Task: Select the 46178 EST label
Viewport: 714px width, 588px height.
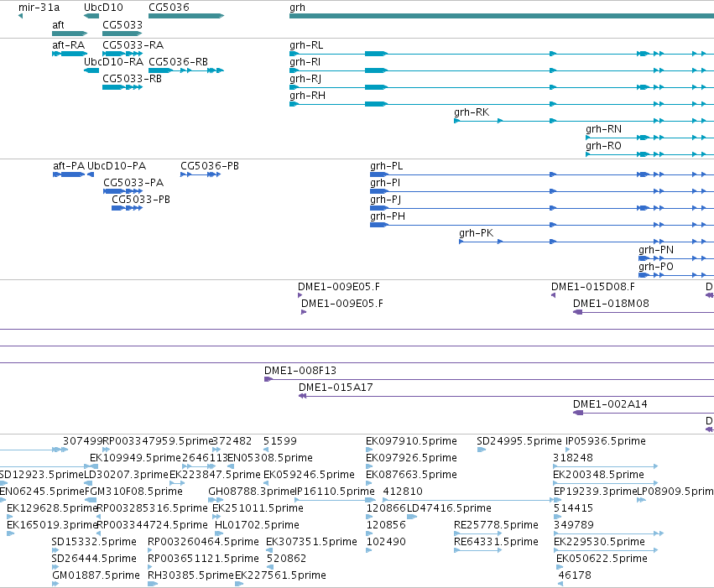Action: click(575, 575)
